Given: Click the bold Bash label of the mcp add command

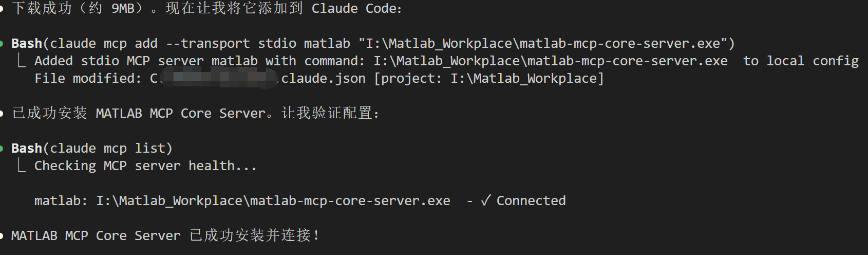Looking at the screenshot, I should pos(27,43).
